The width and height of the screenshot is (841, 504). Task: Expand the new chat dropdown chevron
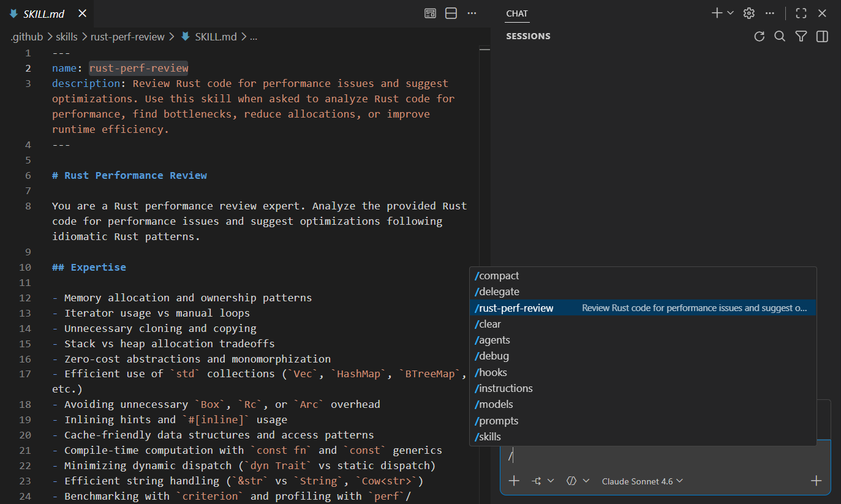(730, 13)
